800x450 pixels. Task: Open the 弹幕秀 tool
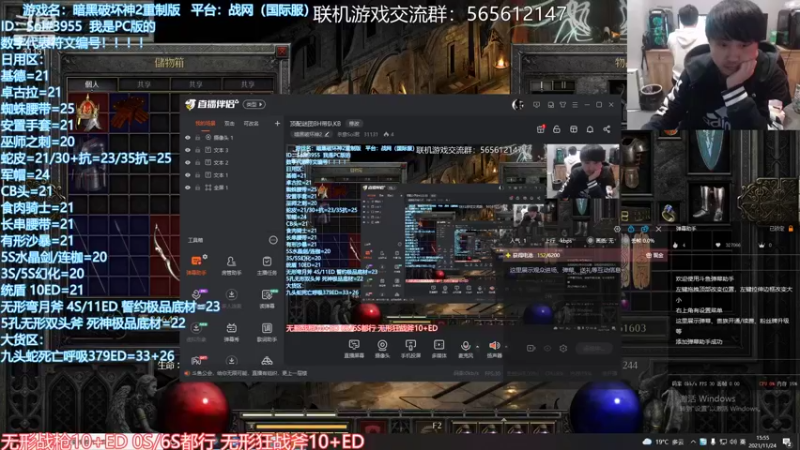(231, 331)
